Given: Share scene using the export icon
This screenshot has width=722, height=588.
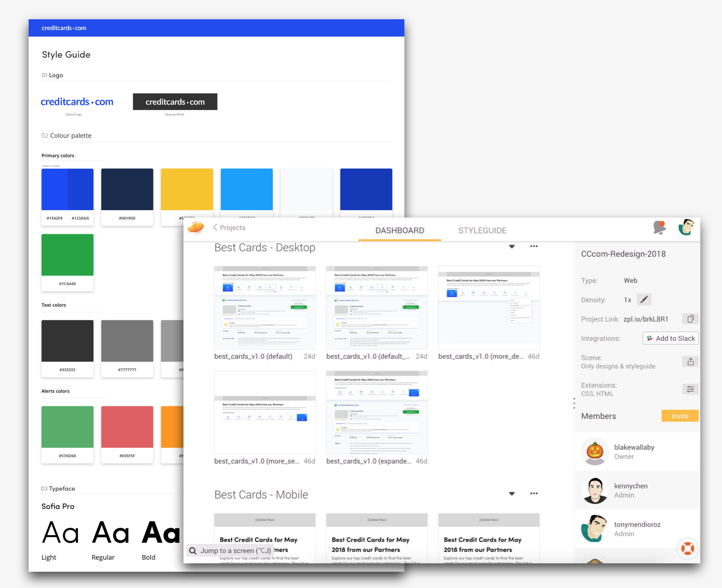Looking at the screenshot, I should 690,362.
